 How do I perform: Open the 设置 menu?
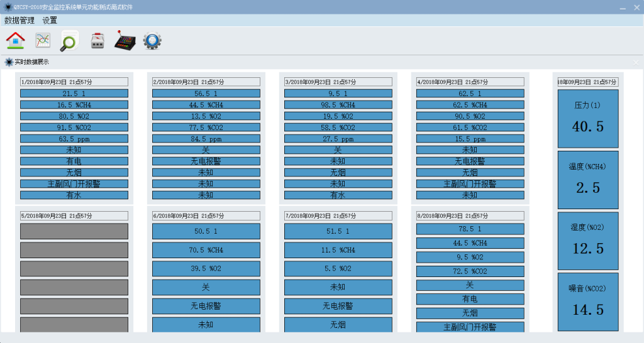pyautogui.click(x=50, y=20)
